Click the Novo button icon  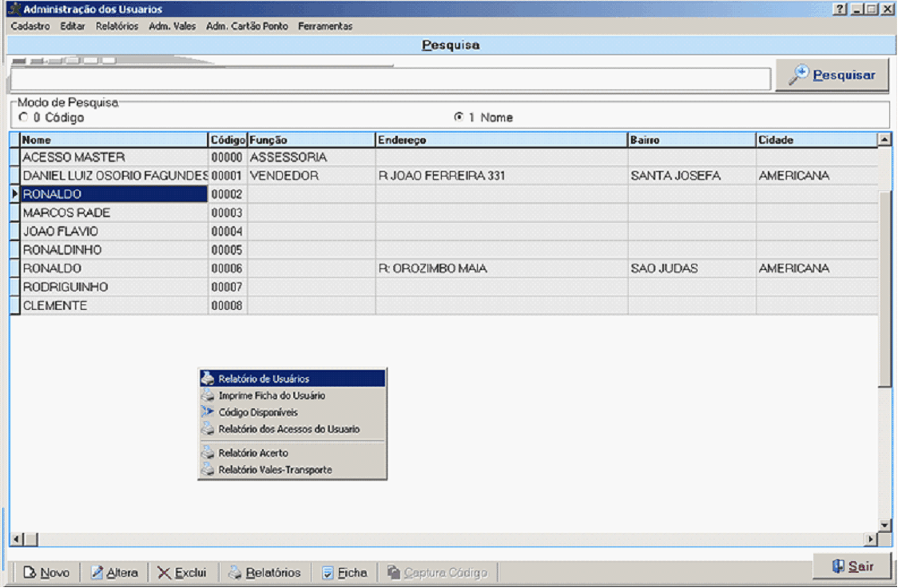pos(30,573)
